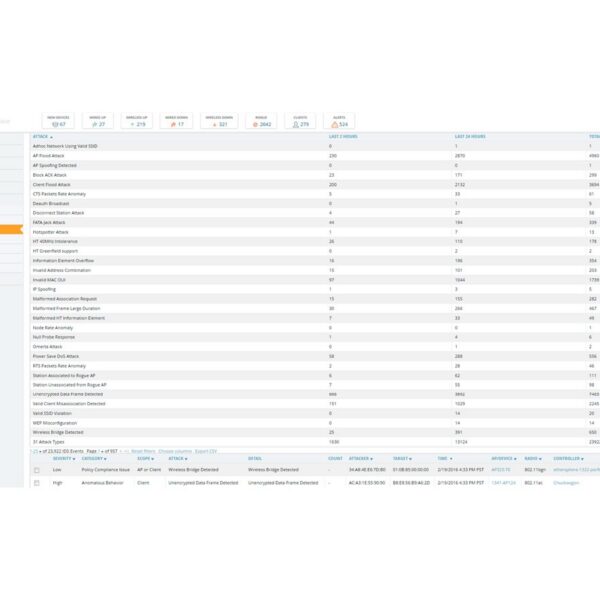The height and width of the screenshot is (600, 600).
Task: Open the Severity column filter dropdown
Action: coord(63,458)
